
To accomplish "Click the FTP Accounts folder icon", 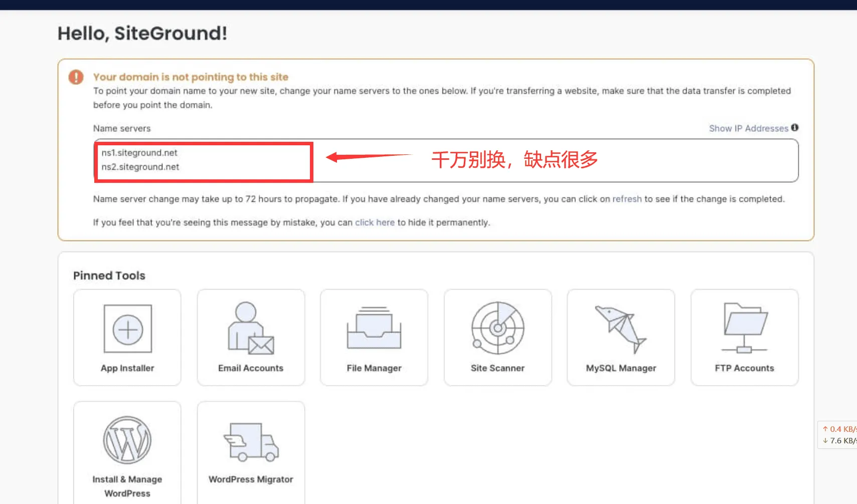I will click(745, 328).
